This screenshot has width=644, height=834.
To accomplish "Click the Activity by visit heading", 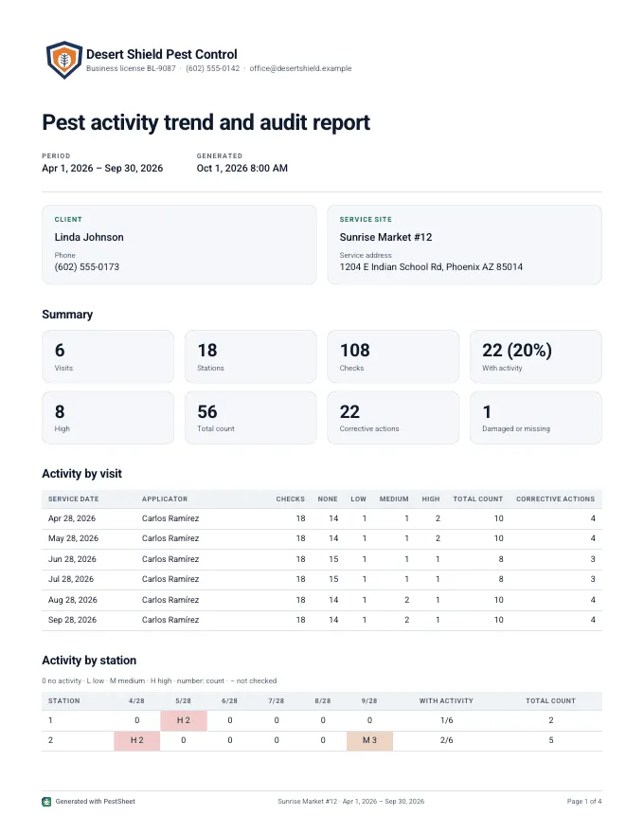I will pos(81,473).
